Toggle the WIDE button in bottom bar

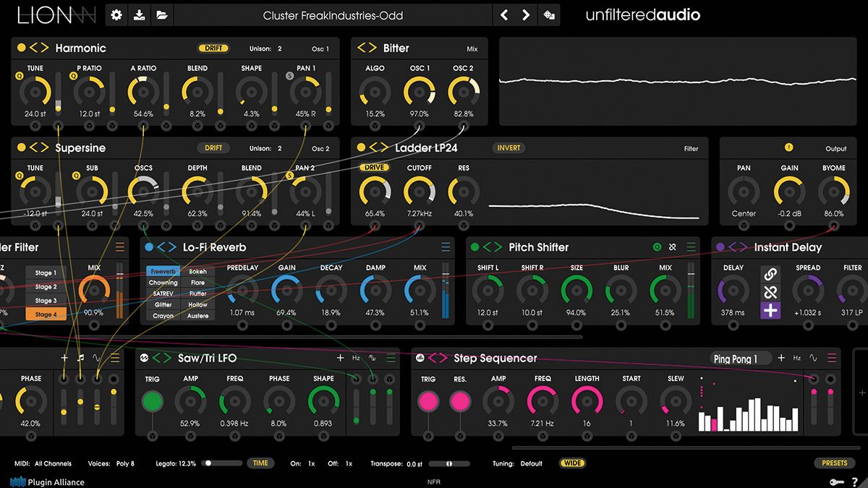[x=573, y=463]
